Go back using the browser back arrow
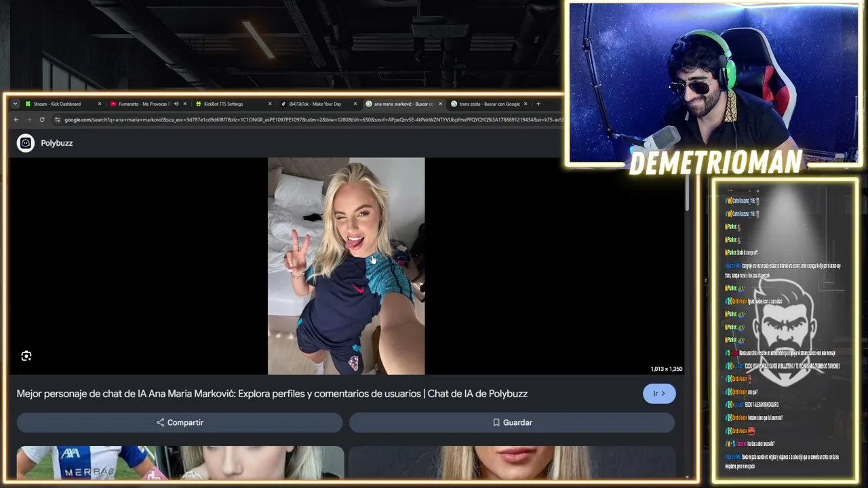Viewport: 868px width, 488px height. pyautogui.click(x=16, y=120)
